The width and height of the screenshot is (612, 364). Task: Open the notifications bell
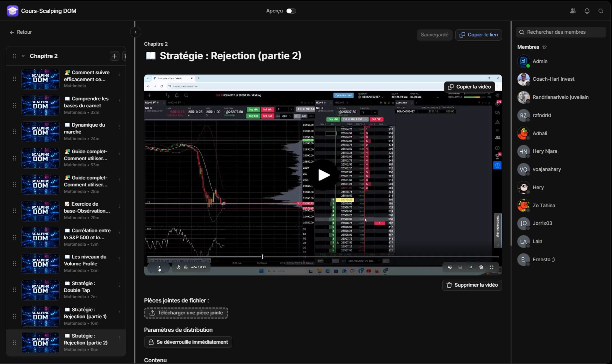(x=587, y=11)
